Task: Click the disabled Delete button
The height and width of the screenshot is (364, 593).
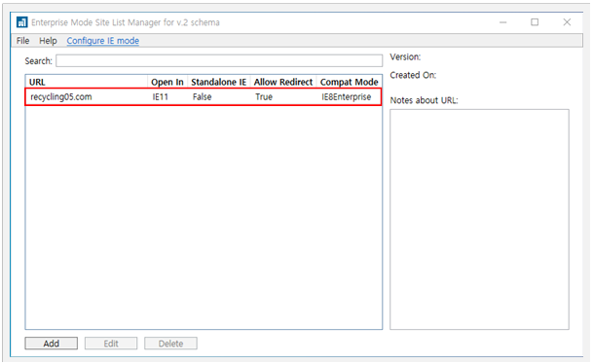Action: (x=170, y=344)
